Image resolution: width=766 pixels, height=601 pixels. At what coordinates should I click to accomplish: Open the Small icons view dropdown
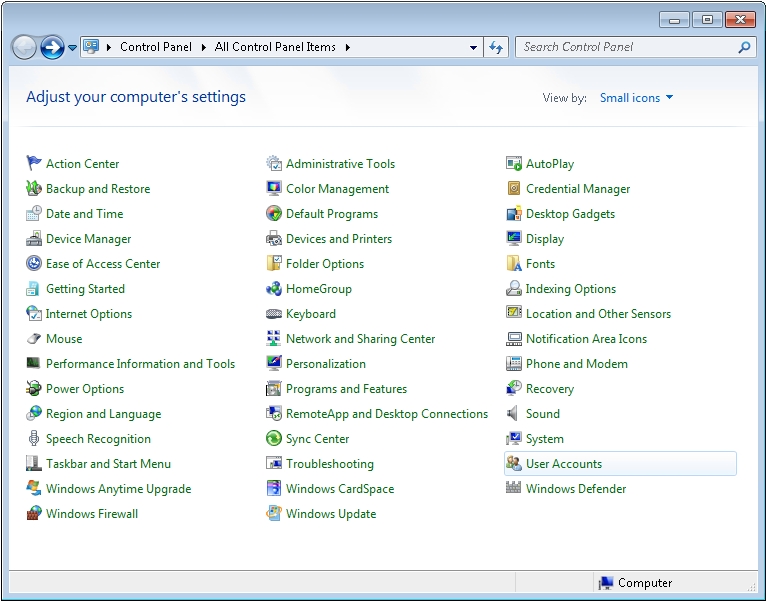click(636, 98)
